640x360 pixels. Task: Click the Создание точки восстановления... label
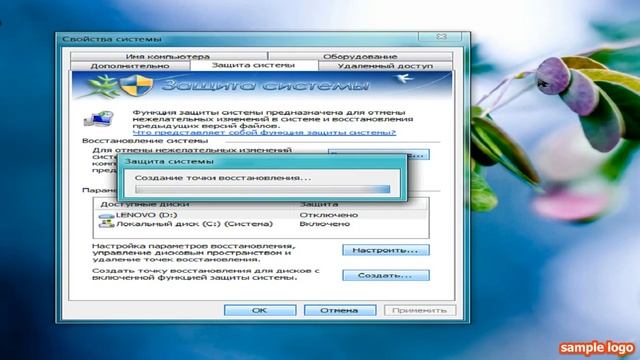tap(223, 178)
